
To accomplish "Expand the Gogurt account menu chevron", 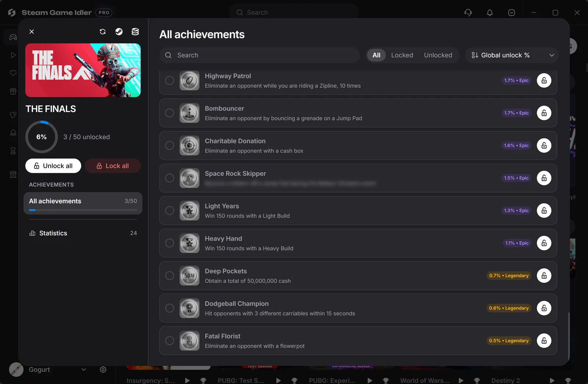I will point(84,369).
